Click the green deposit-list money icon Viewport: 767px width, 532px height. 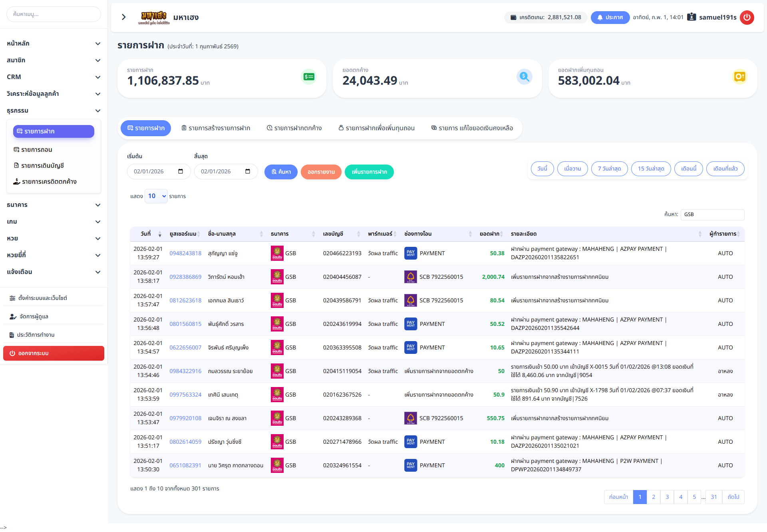coord(309,77)
